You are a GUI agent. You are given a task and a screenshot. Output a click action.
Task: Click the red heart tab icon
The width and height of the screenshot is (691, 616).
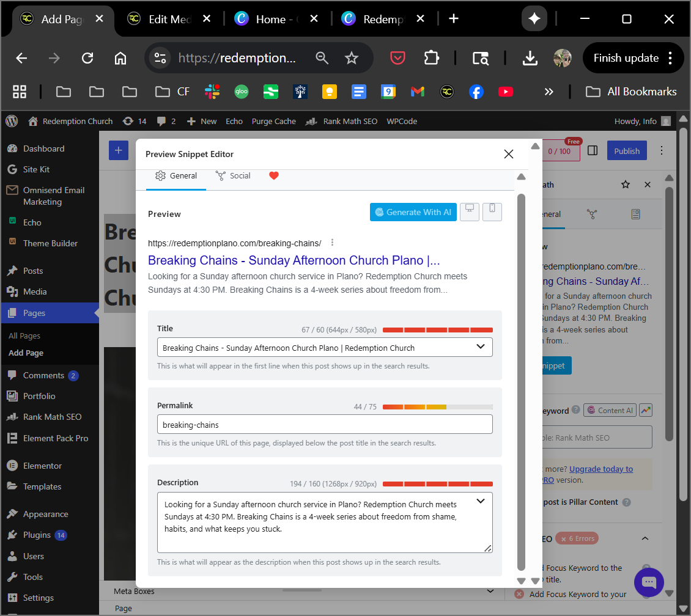coord(274,176)
